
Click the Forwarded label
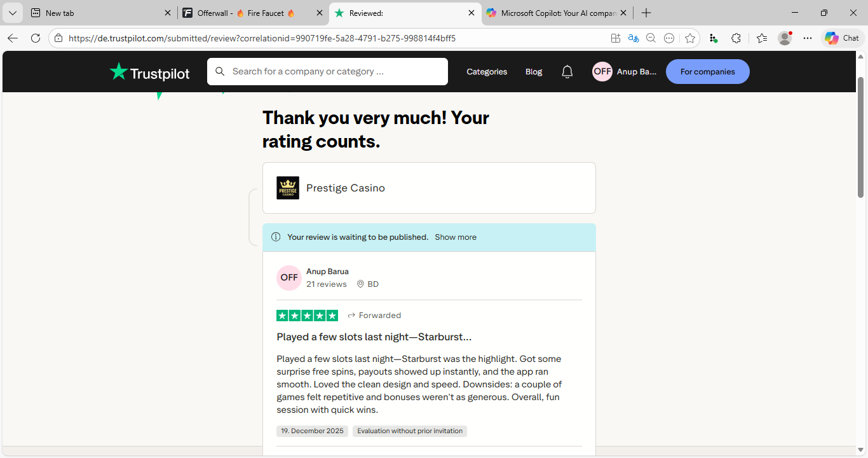click(x=374, y=316)
